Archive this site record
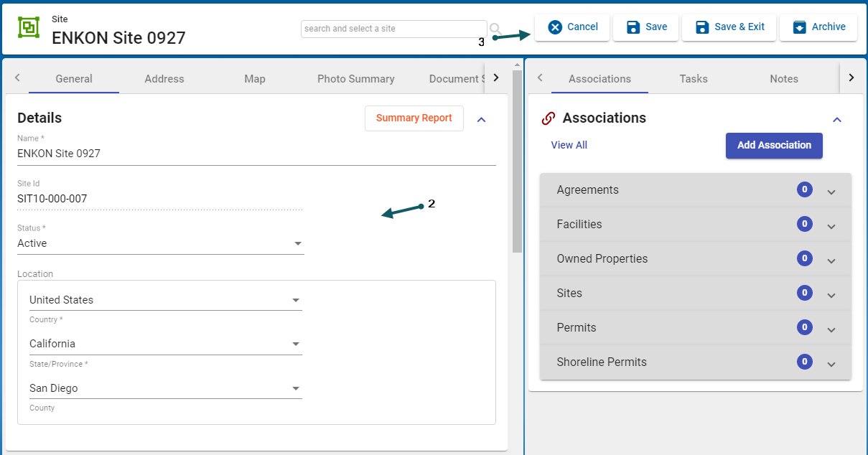This screenshot has height=455, width=868. click(818, 27)
